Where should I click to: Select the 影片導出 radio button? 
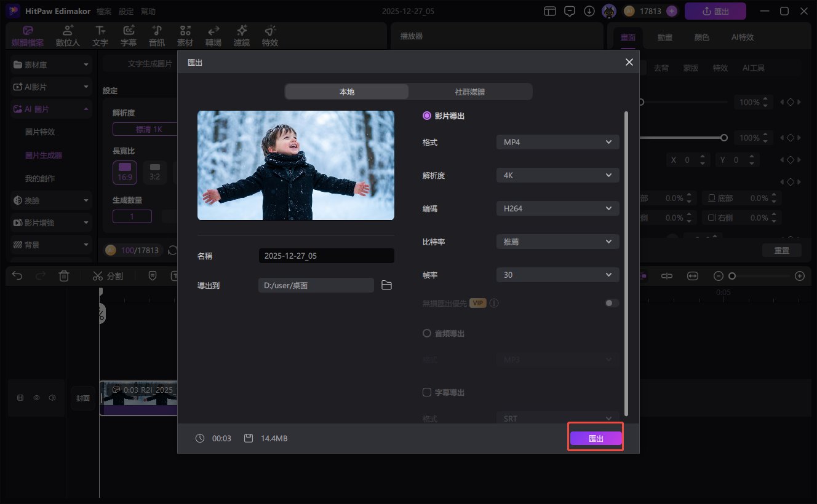427,115
